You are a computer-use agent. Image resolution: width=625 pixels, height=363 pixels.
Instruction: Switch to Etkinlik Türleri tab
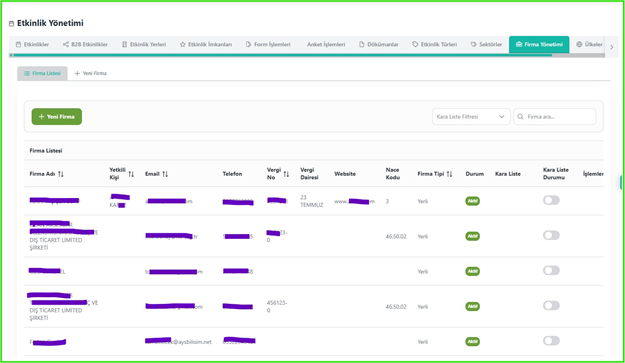click(434, 44)
